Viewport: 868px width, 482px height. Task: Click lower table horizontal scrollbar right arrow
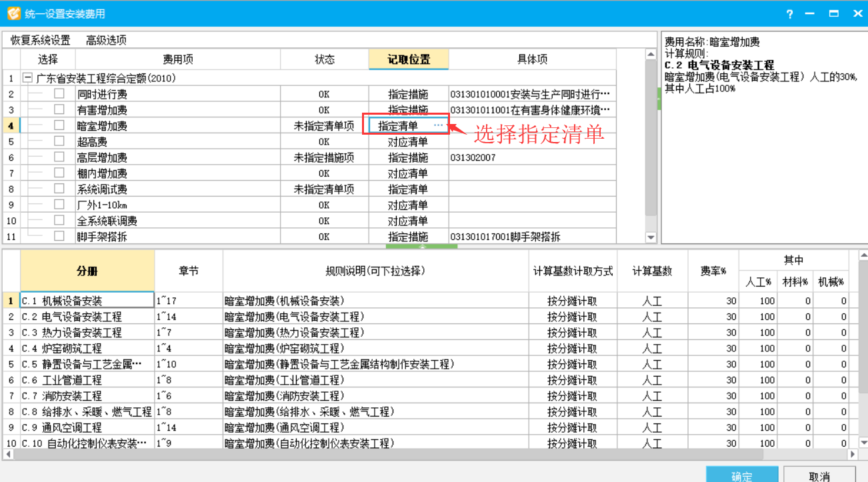pyautogui.click(x=852, y=454)
